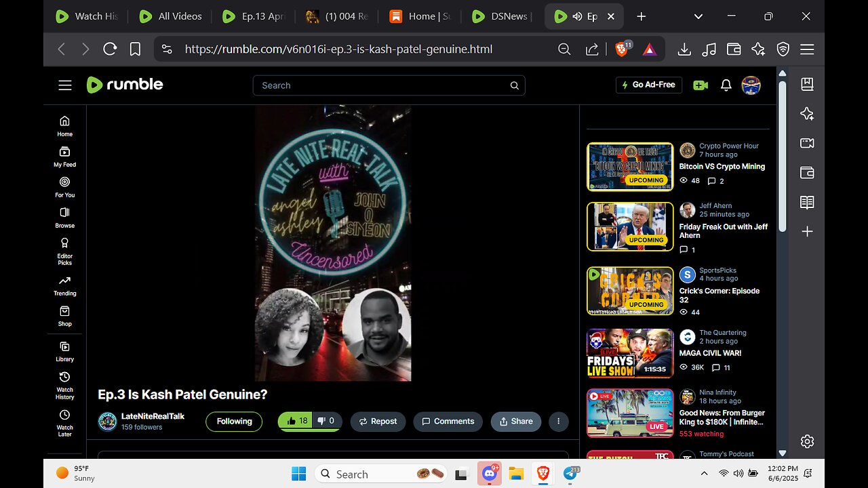
Task: Open Watch Later in sidebar
Action: (64, 423)
